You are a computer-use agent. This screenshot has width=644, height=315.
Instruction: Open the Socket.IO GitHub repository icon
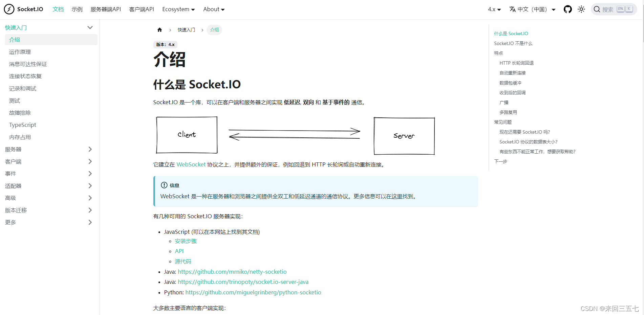pyautogui.click(x=567, y=9)
